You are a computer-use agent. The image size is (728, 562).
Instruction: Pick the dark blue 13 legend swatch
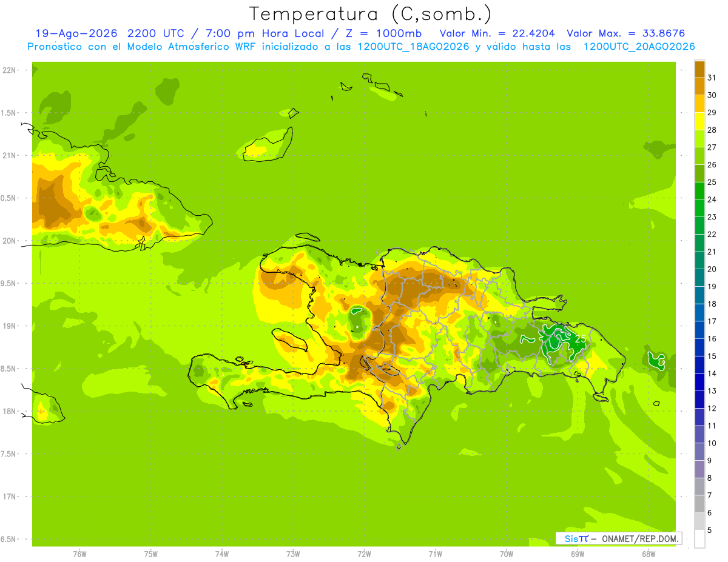[699, 383]
